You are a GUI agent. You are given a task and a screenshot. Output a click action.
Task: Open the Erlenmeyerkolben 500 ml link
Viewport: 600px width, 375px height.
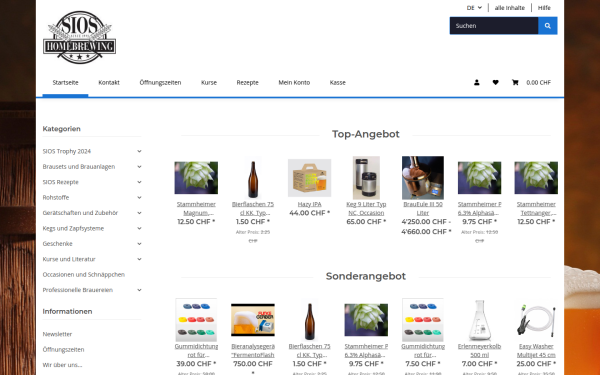pyautogui.click(x=479, y=351)
